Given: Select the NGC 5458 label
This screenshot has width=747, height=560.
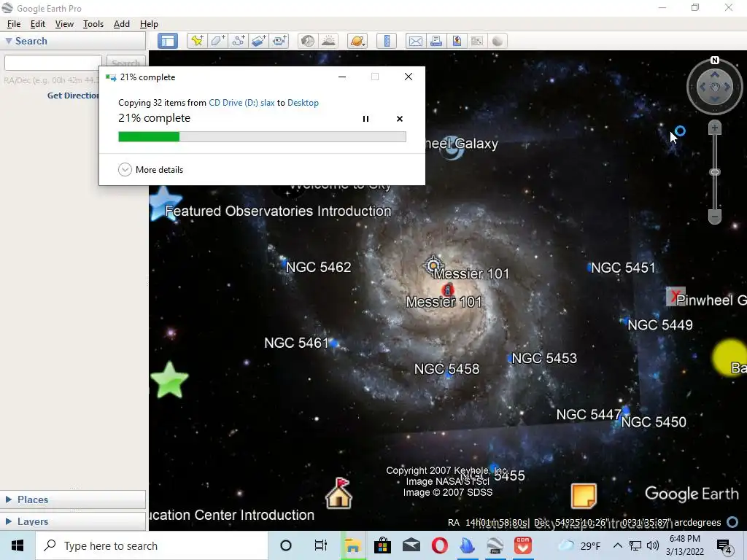Looking at the screenshot, I should point(447,368).
